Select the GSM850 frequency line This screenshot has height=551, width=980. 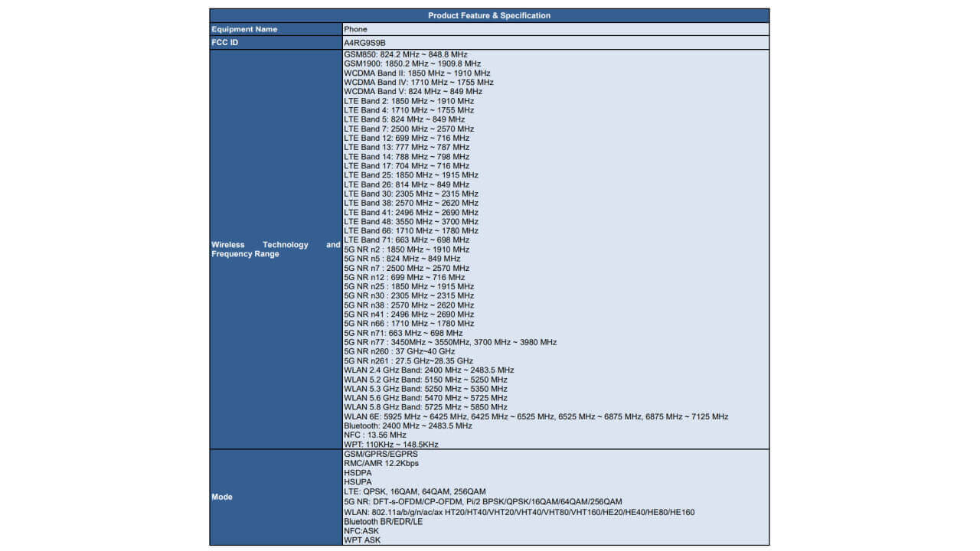click(405, 54)
